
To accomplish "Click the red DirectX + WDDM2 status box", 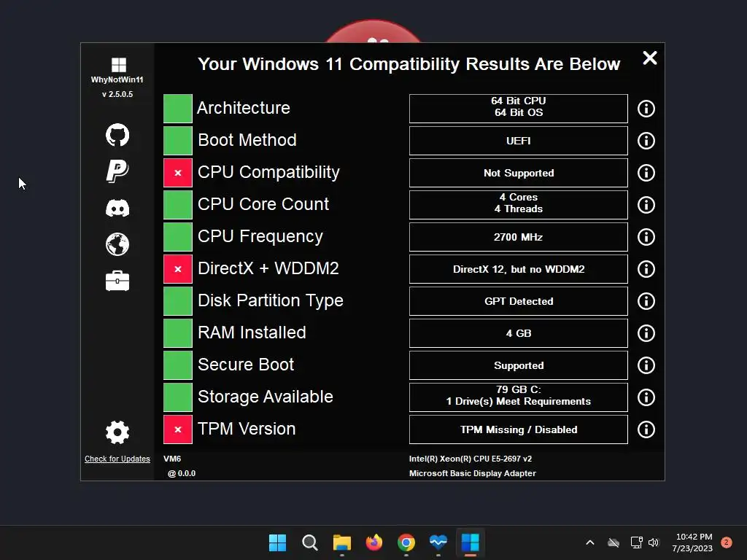I will (178, 269).
